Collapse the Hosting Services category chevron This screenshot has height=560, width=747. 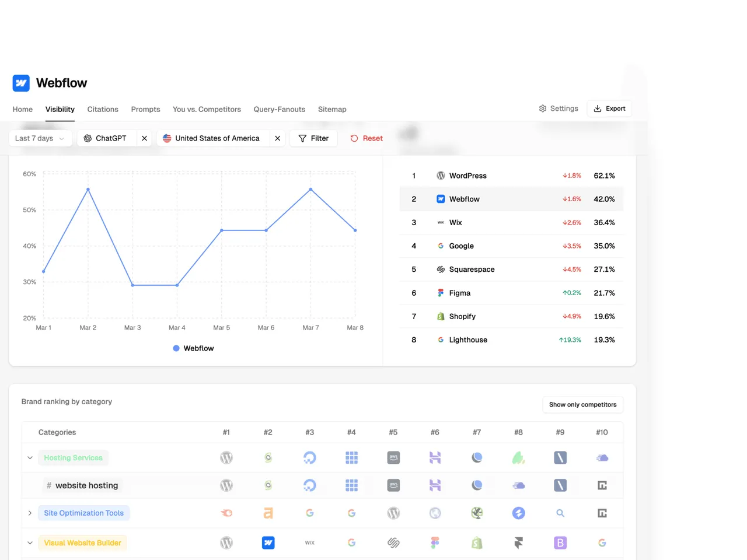(x=30, y=458)
